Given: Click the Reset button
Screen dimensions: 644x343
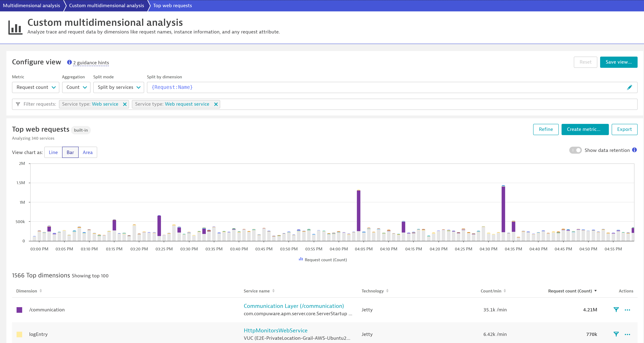Looking at the screenshot, I should (x=585, y=62).
